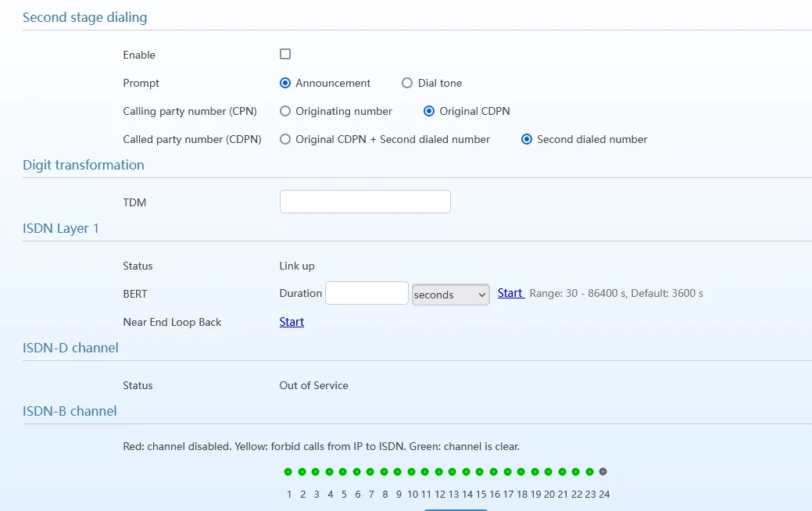The width and height of the screenshot is (812, 511).
Task: Click the gray dot for channel 24
Action: [603, 472]
